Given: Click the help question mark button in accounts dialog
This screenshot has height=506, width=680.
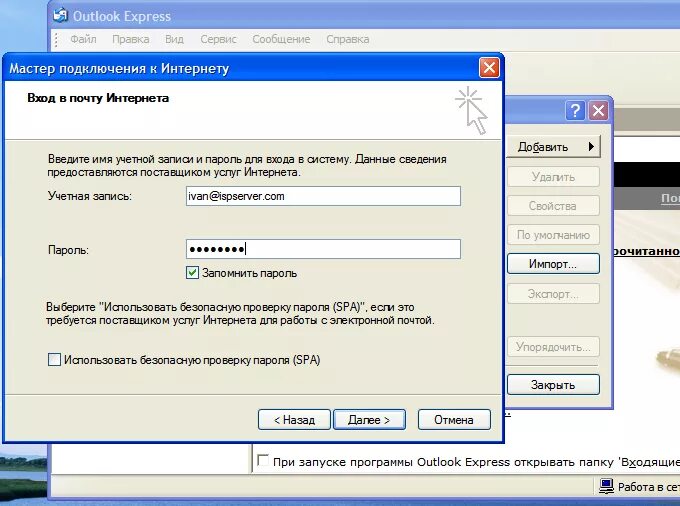Looking at the screenshot, I should coord(575,111).
